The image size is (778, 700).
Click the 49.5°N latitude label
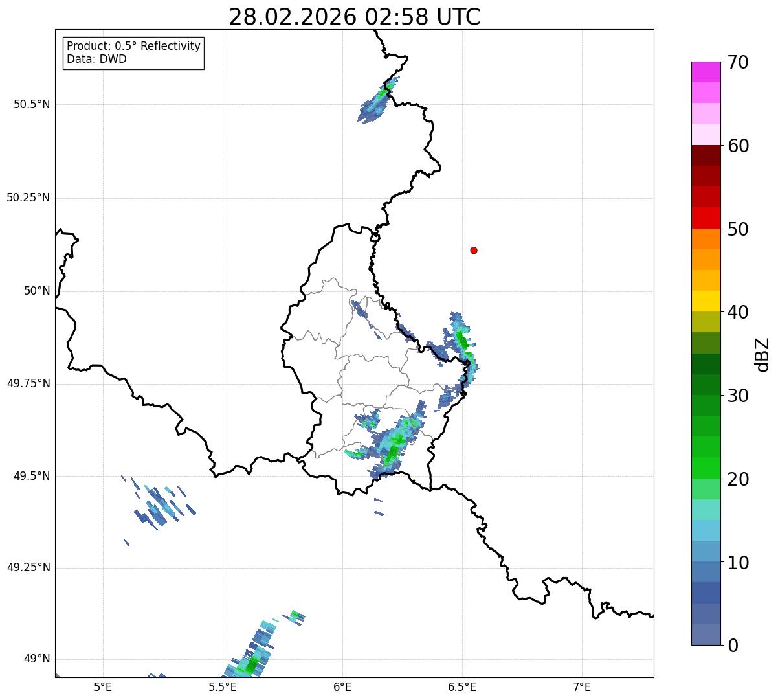point(32,476)
